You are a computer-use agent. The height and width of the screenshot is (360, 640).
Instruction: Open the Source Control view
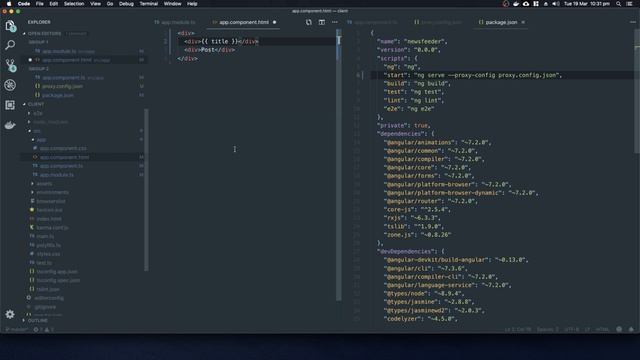point(10,65)
